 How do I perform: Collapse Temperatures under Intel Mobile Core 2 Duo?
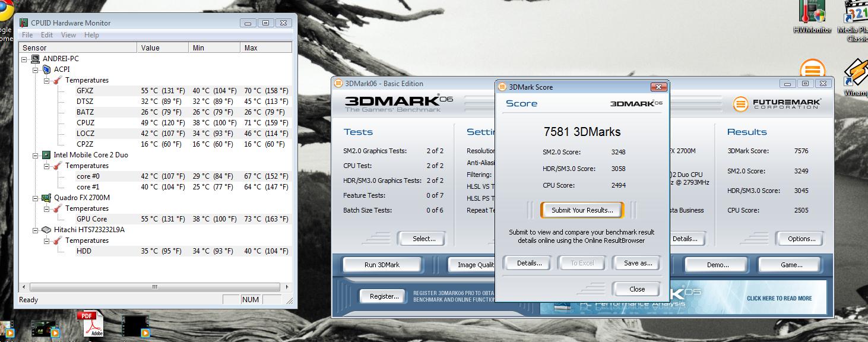pos(47,166)
